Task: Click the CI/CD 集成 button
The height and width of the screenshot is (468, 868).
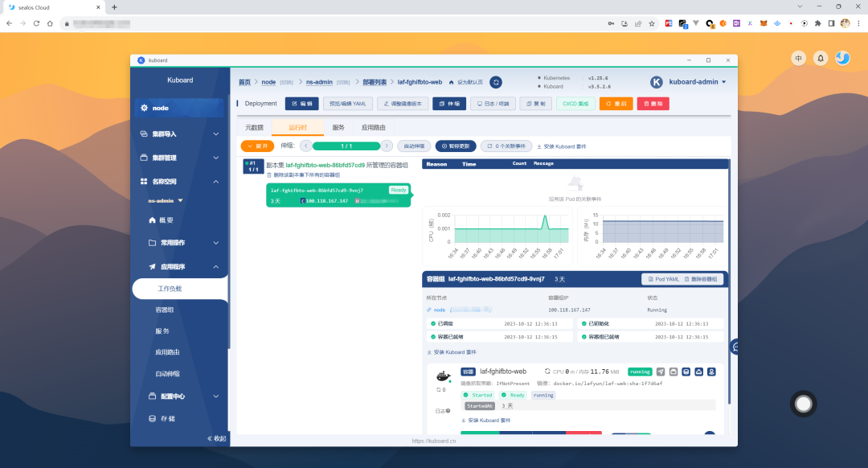Action: 575,104
